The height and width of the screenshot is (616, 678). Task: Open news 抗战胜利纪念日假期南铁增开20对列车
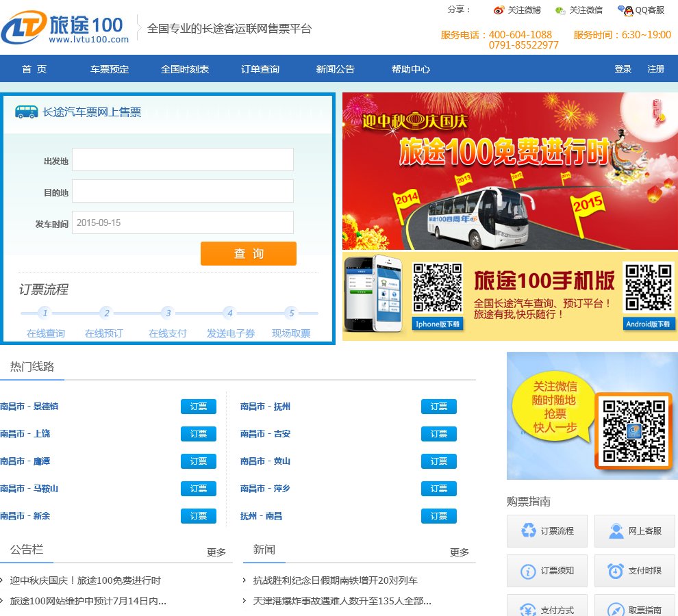click(335, 580)
